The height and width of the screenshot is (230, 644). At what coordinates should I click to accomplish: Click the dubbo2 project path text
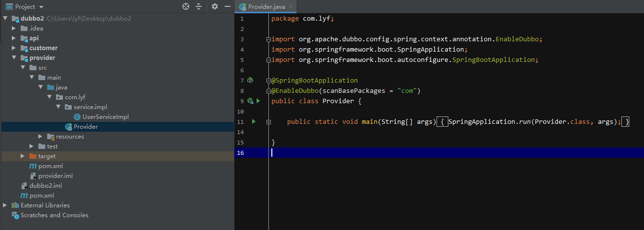tap(89, 19)
